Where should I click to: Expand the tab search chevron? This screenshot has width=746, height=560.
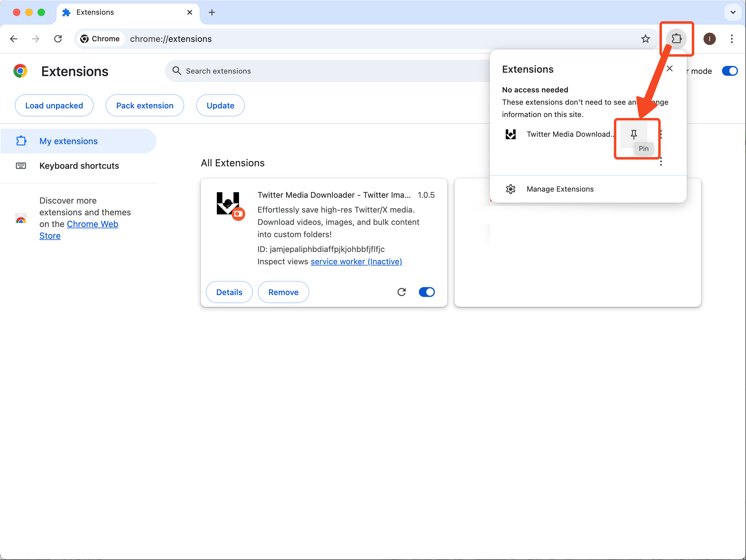tap(733, 13)
